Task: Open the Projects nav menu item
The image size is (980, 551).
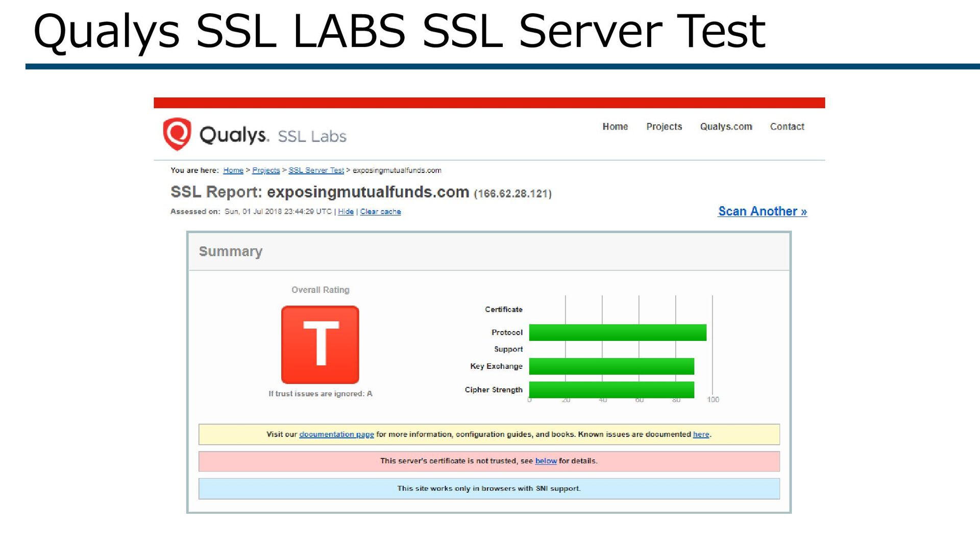Action: click(x=664, y=127)
